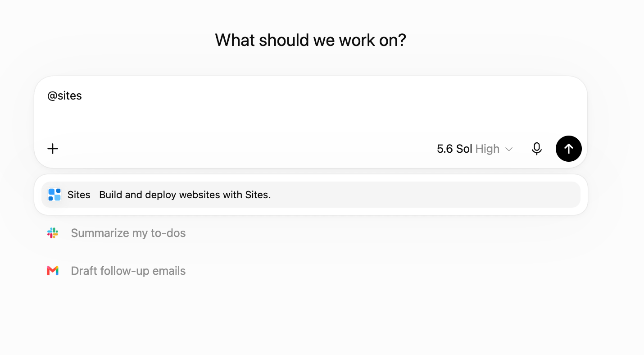Screen dimensions: 644x355
Task: Pick the 'Summarize my to-dos' suggestion
Action: (128, 233)
